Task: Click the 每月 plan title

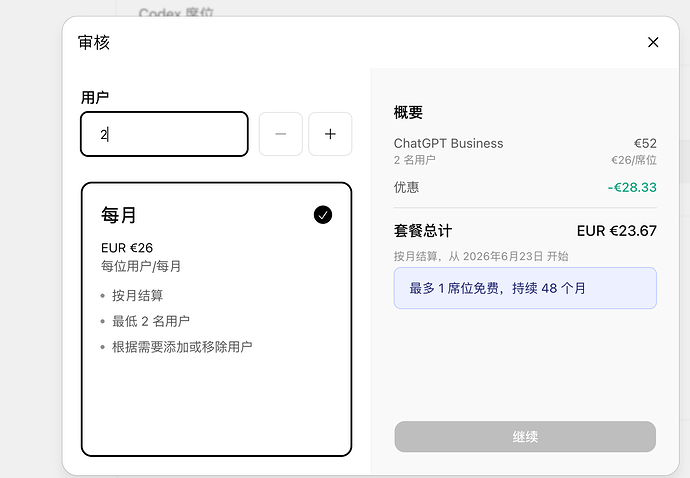Action: [x=119, y=215]
